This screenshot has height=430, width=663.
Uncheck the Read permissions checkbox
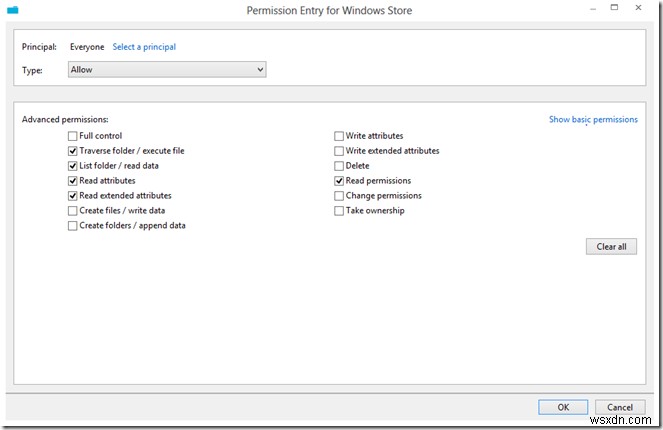tap(339, 181)
